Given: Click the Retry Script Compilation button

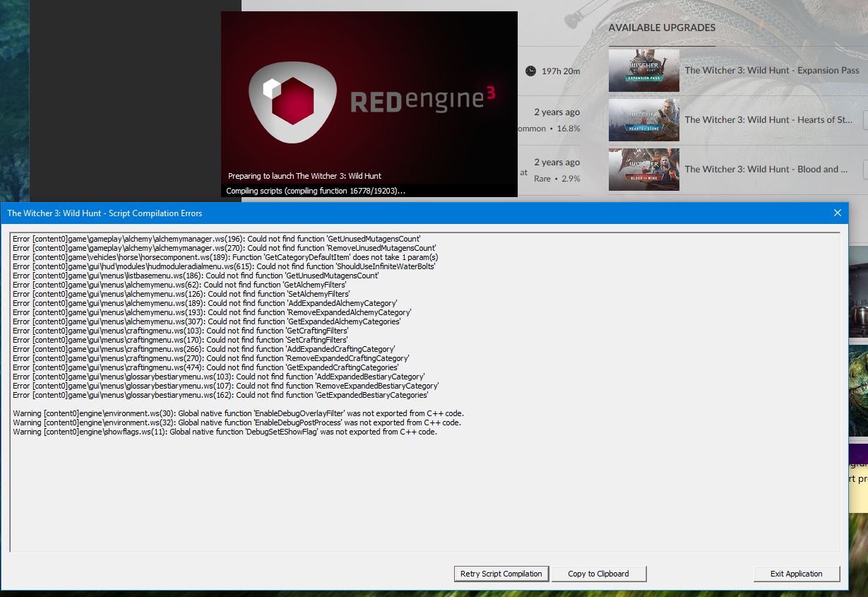Looking at the screenshot, I should tap(501, 574).
